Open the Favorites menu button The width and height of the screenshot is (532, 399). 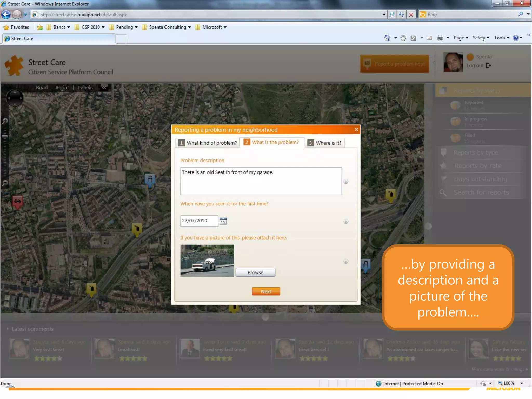pos(16,27)
